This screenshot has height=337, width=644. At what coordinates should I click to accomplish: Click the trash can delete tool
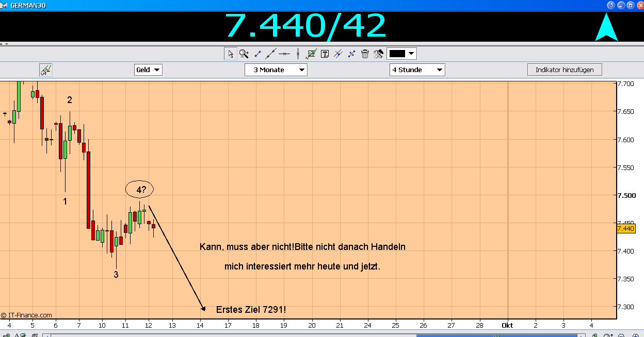365,54
